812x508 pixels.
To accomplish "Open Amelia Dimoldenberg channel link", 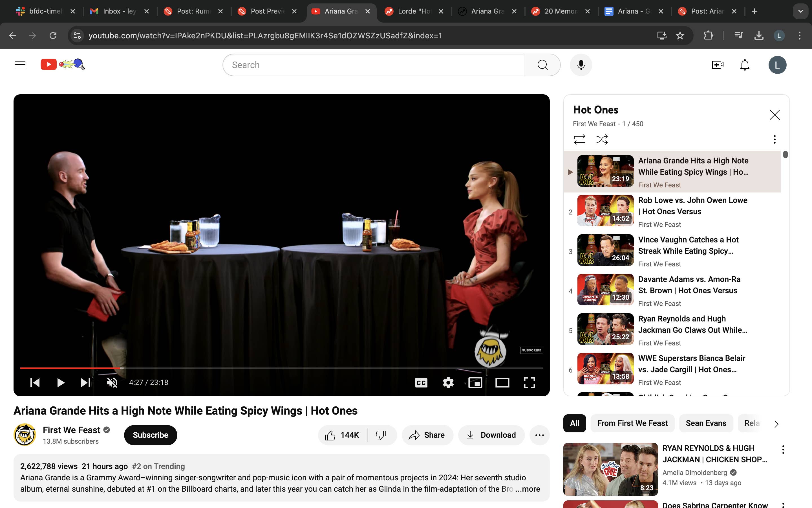I will [x=694, y=472].
